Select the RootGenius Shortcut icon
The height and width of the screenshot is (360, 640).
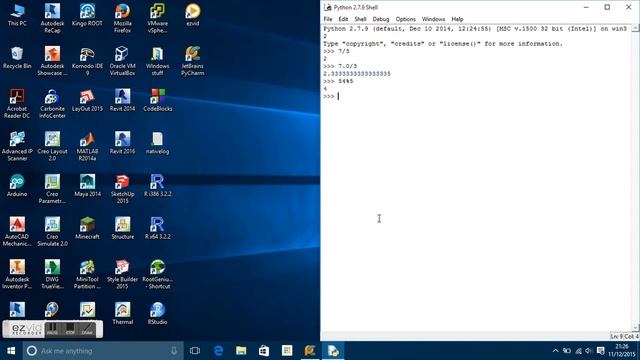(x=158, y=274)
